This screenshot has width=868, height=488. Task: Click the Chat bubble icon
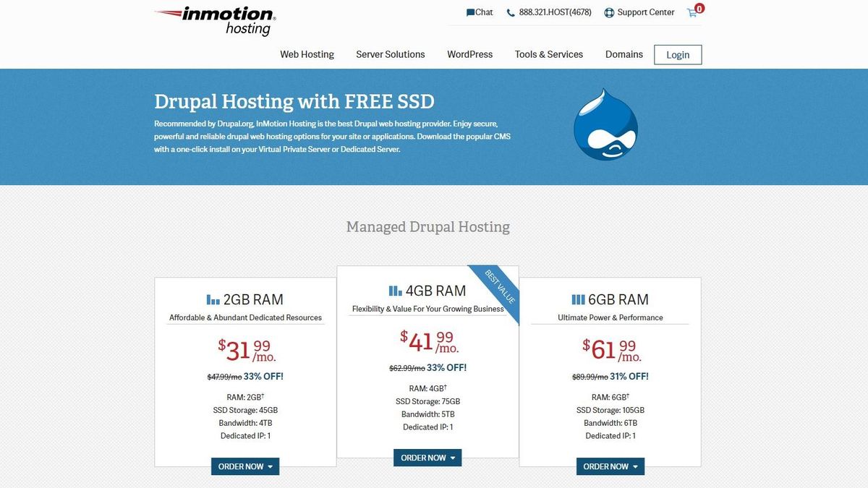click(470, 12)
